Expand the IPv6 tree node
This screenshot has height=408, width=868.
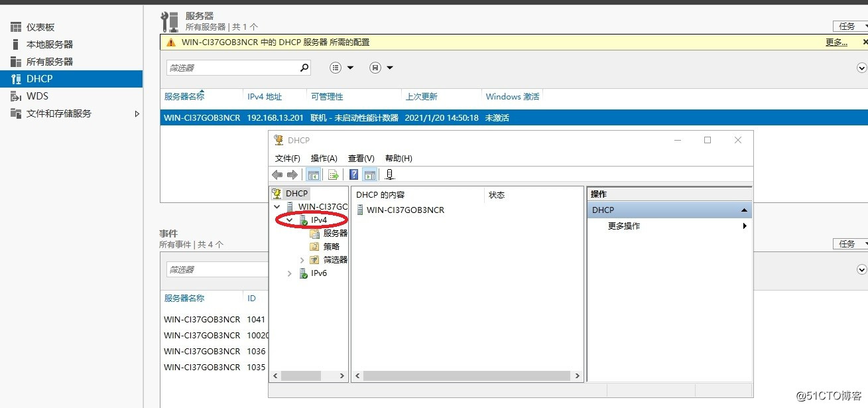click(290, 273)
